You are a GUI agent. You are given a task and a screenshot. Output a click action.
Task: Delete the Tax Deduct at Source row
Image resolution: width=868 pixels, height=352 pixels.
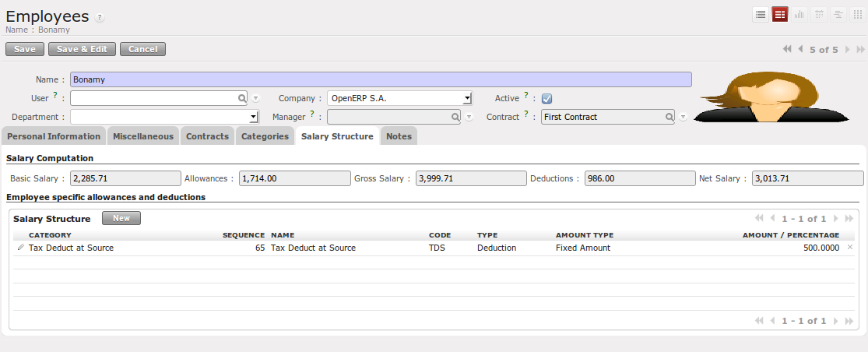[850, 248]
